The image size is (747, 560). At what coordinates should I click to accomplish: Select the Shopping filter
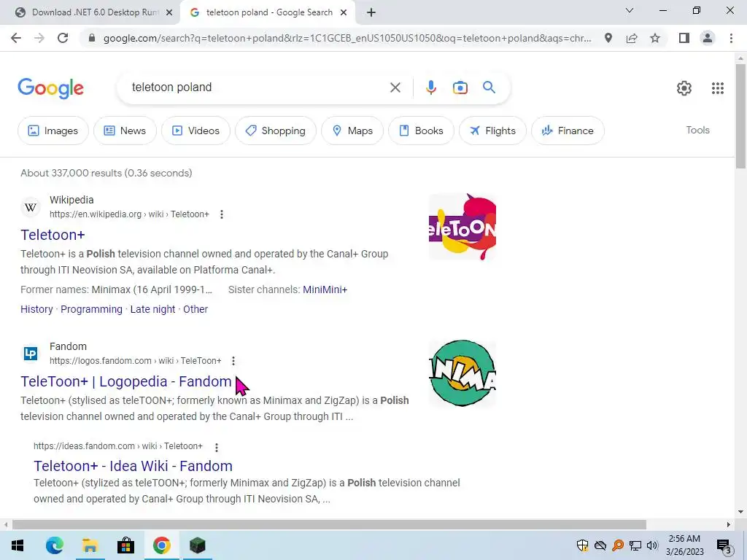click(275, 131)
